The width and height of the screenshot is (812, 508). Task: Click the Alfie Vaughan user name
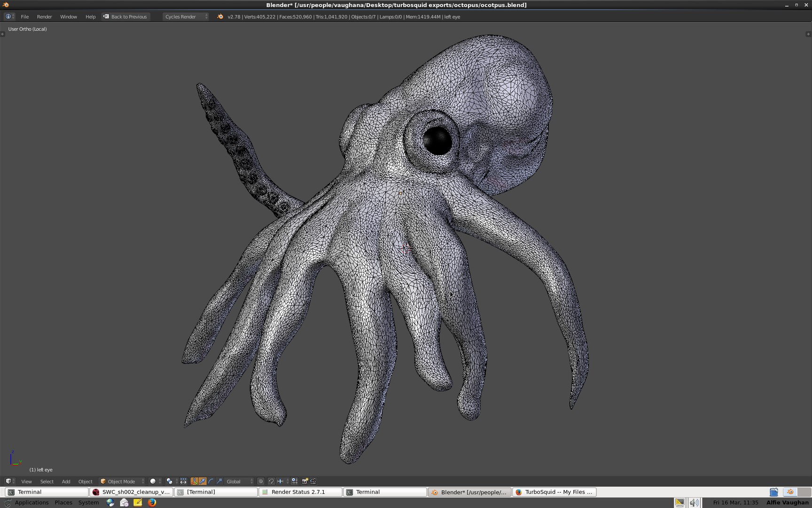coord(787,502)
